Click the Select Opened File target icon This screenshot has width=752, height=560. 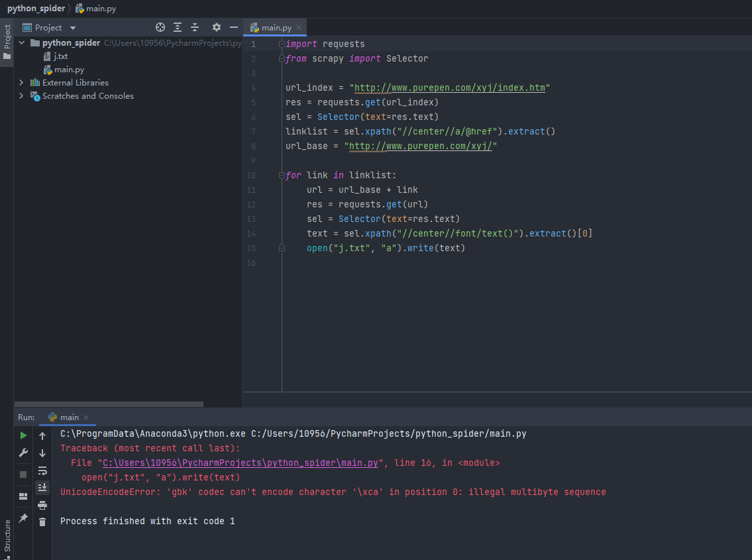[160, 27]
